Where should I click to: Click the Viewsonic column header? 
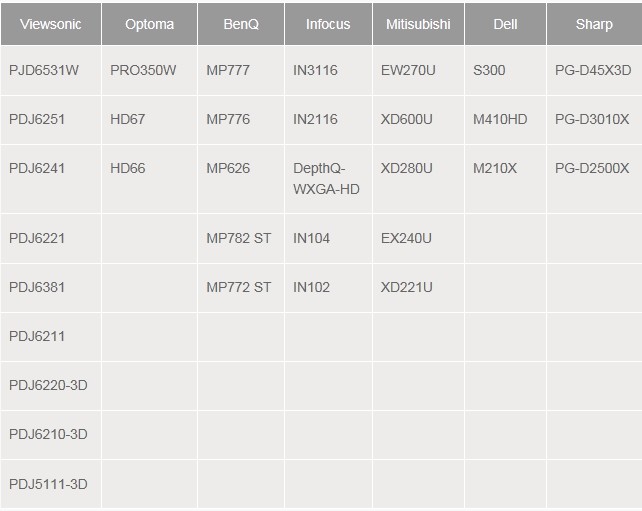pyautogui.click(x=51, y=24)
